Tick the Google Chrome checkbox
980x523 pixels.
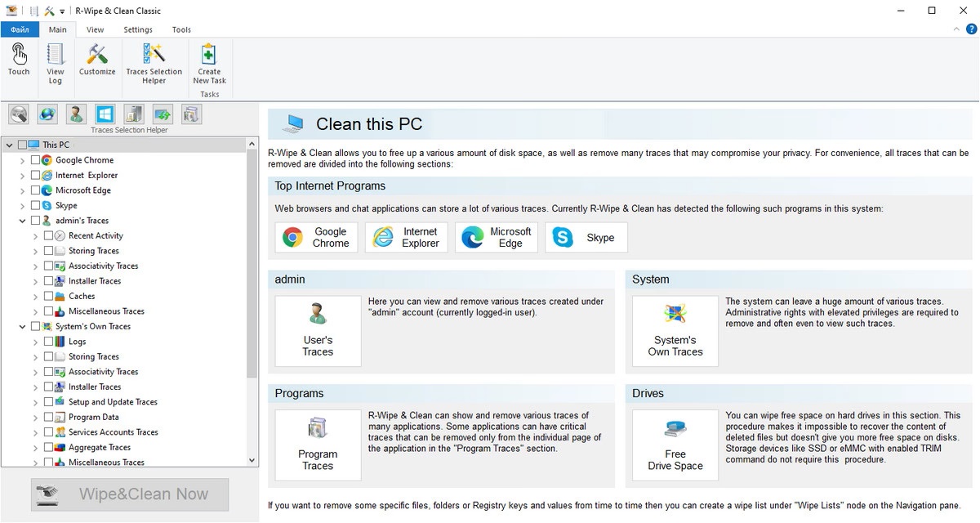coord(35,160)
